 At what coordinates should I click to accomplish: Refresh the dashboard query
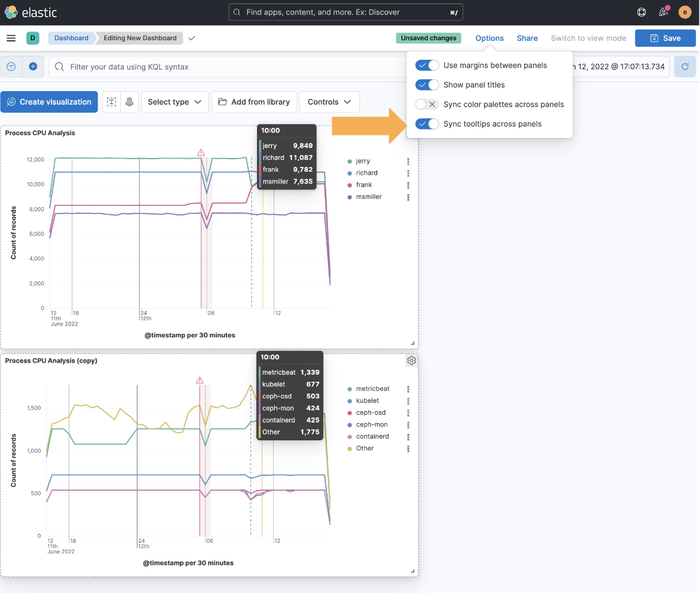(685, 67)
